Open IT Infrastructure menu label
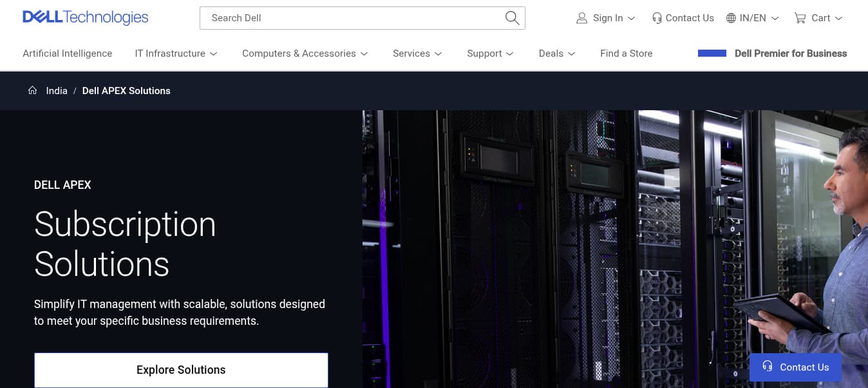Image resolution: width=868 pixels, height=388 pixels. coord(170,53)
